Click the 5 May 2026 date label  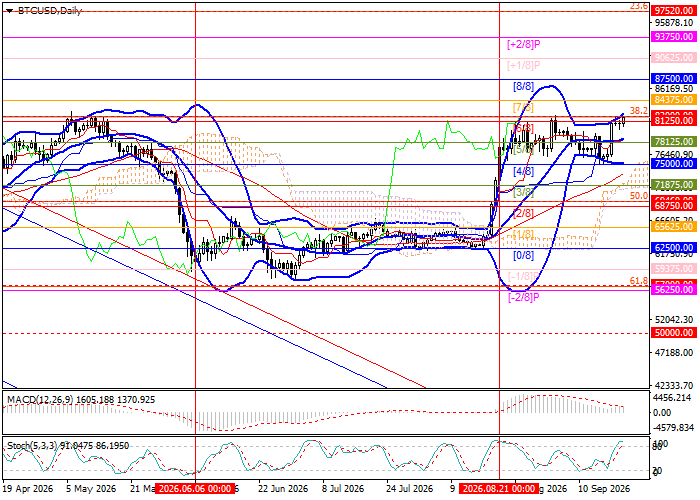(91, 489)
